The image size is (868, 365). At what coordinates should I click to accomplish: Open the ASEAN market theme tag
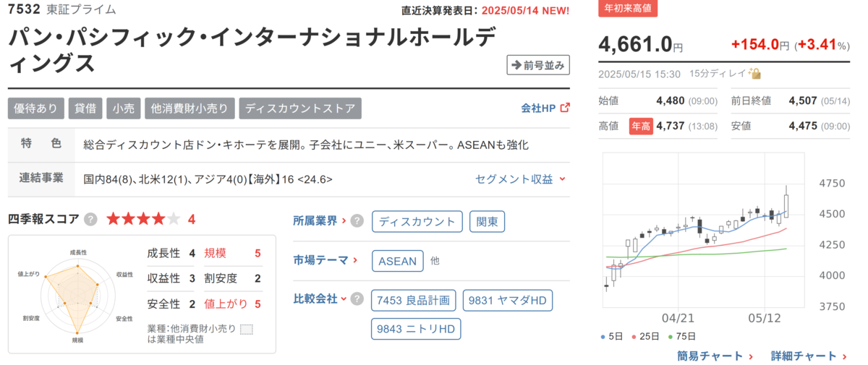coord(398,261)
